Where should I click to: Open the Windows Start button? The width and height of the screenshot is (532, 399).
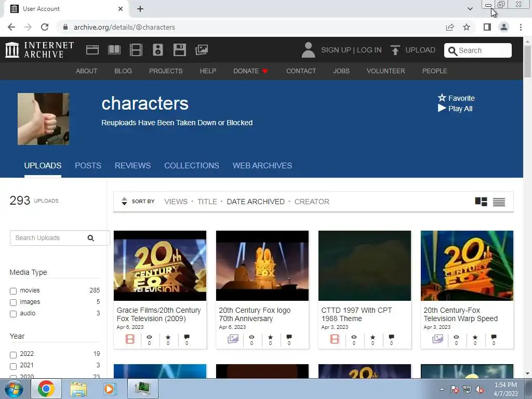[x=14, y=389]
